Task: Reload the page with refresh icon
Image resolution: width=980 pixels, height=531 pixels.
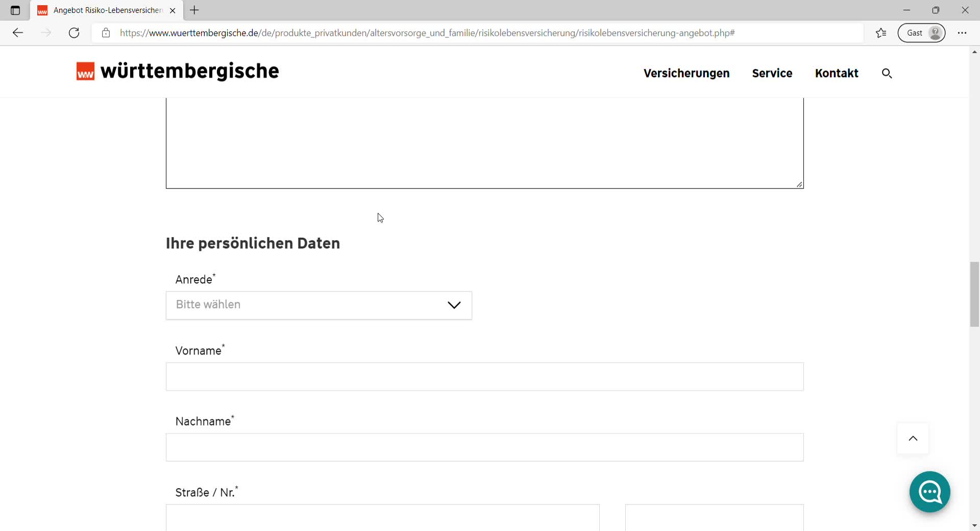Action: click(x=74, y=33)
